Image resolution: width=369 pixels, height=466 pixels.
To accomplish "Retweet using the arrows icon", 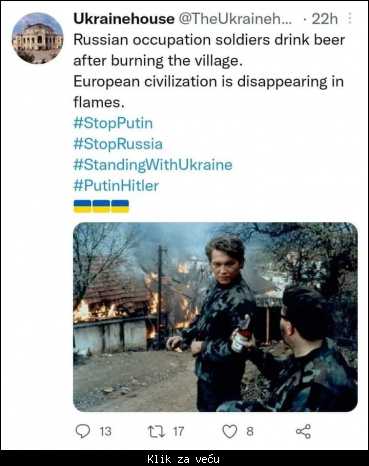I will pyautogui.click(x=156, y=431).
